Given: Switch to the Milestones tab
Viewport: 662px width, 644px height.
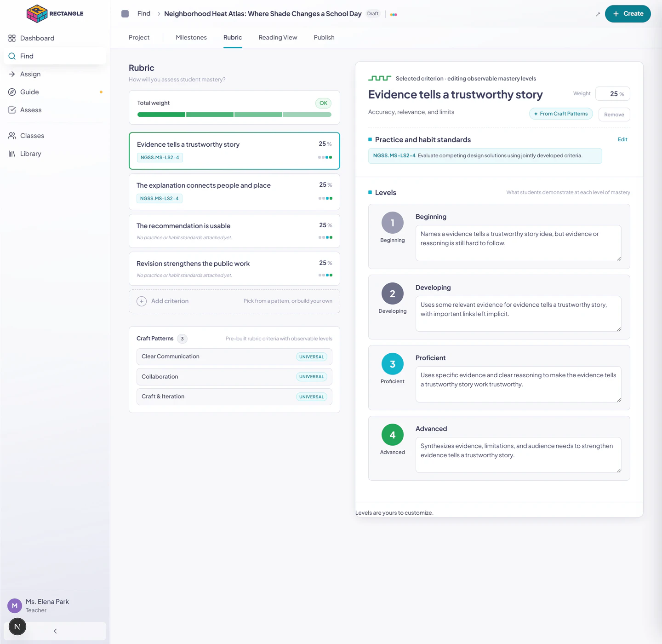Looking at the screenshot, I should (x=191, y=38).
